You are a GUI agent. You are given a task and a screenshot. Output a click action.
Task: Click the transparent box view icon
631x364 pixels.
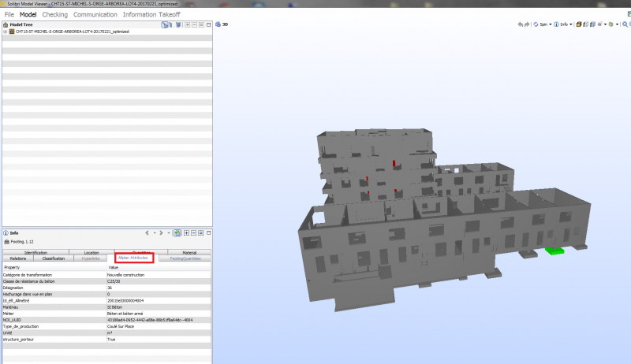pyautogui.click(x=585, y=24)
